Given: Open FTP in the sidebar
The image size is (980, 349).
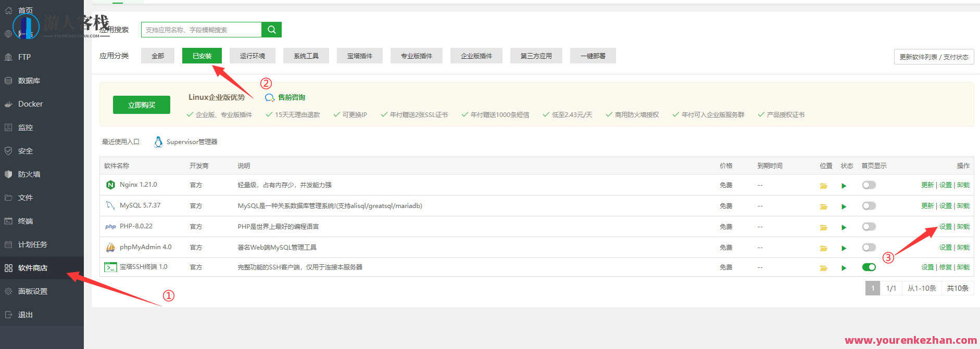Looking at the screenshot, I should (x=42, y=57).
